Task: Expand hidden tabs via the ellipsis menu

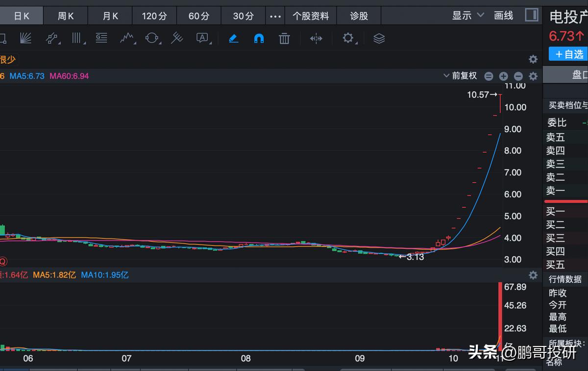Action: pos(275,15)
